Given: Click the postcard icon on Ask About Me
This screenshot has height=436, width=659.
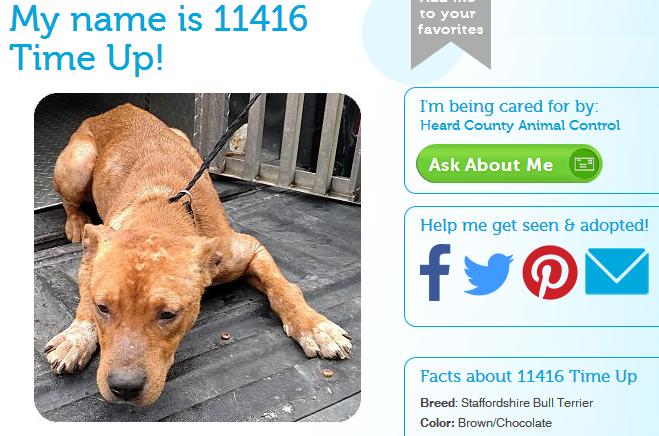Looking at the screenshot, I should coord(584,163).
